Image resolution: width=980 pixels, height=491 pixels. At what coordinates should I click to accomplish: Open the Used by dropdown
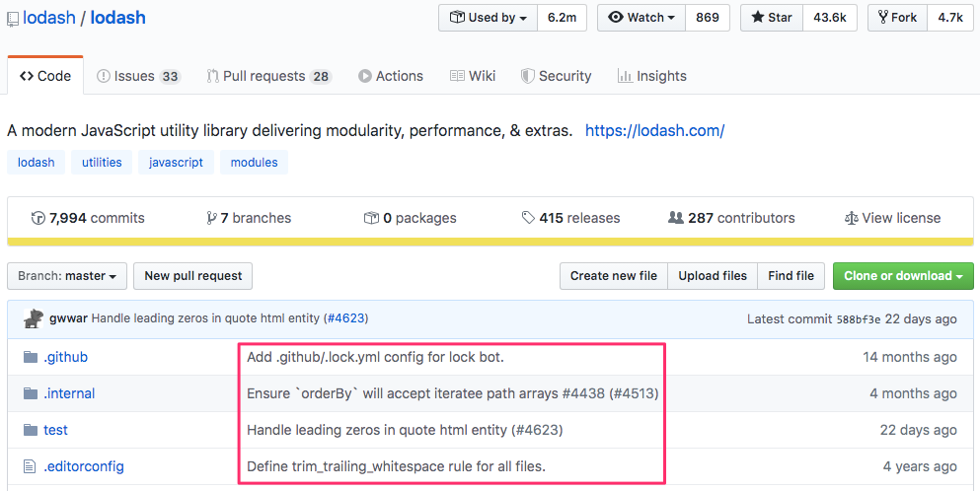point(489,18)
